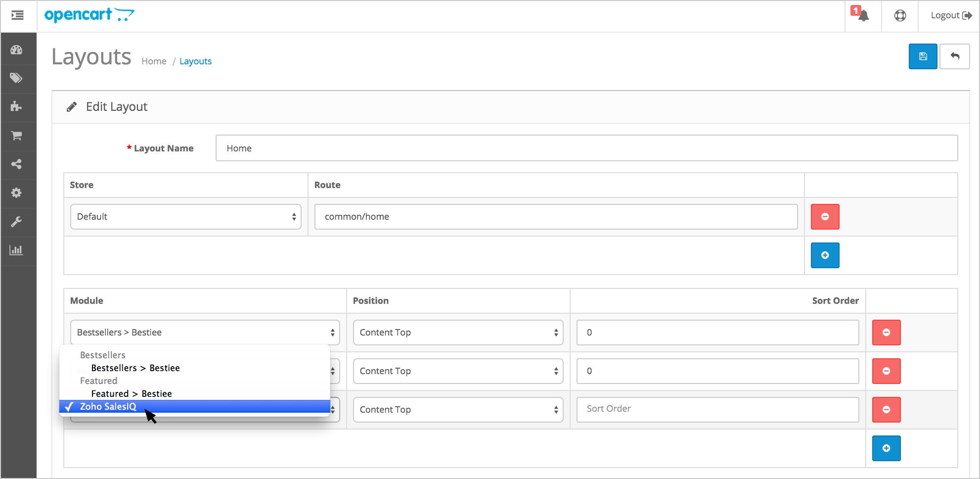Select Featured > Bestiee option in list
Image resolution: width=980 pixels, height=479 pixels.
point(132,394)
